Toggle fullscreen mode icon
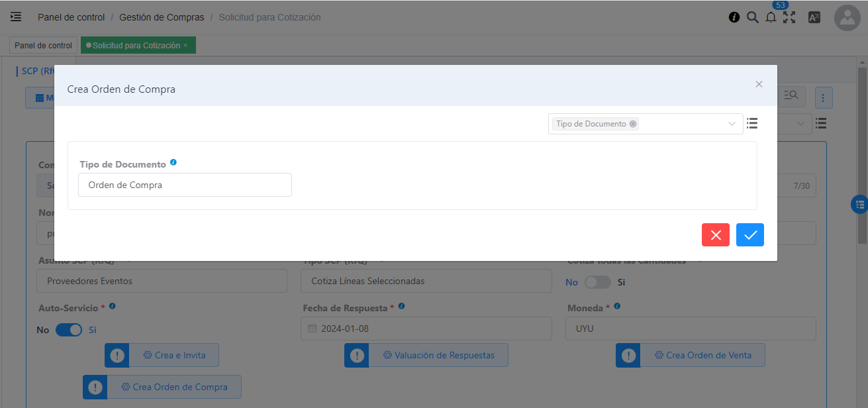This screenshot has height=408, width=868. click(x=789, y=18)
